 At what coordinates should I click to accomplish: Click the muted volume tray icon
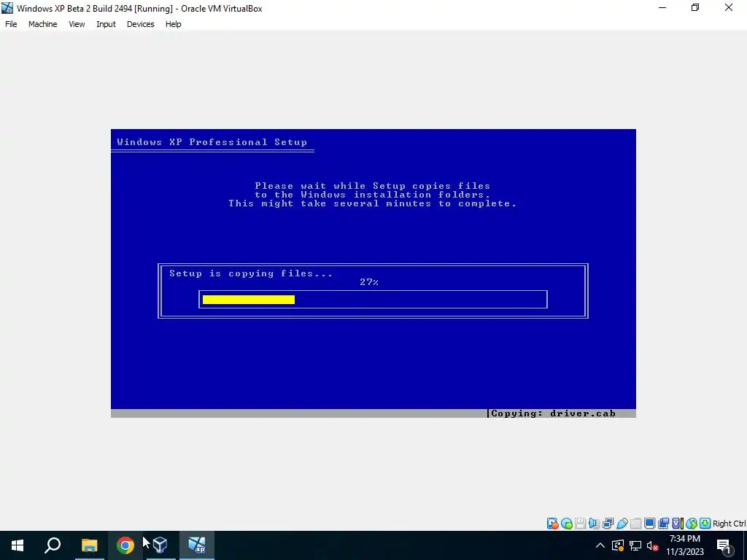tap(653, 545)
